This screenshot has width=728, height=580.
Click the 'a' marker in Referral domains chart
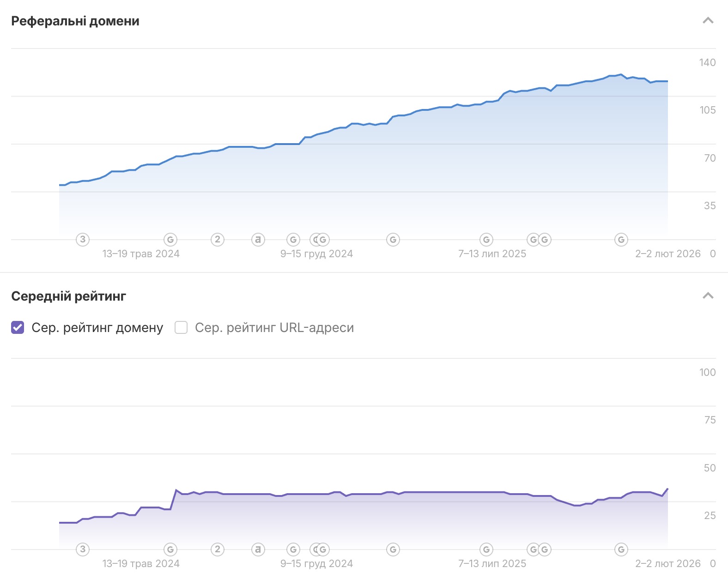(258, 239)
